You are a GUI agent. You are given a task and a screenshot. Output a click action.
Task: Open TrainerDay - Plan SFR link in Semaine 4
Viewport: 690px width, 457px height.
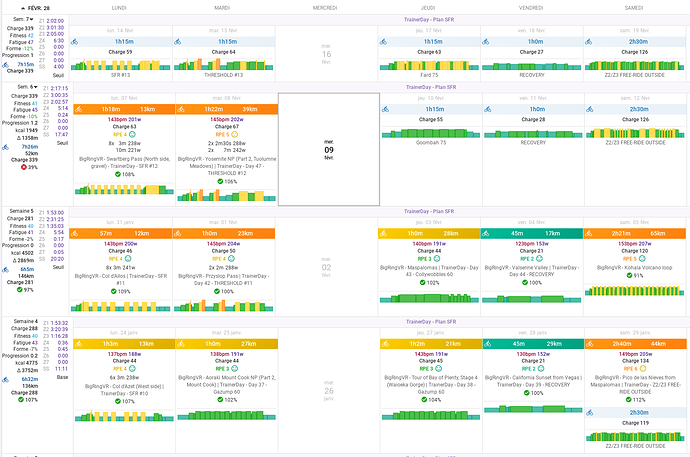pos(431,322)
